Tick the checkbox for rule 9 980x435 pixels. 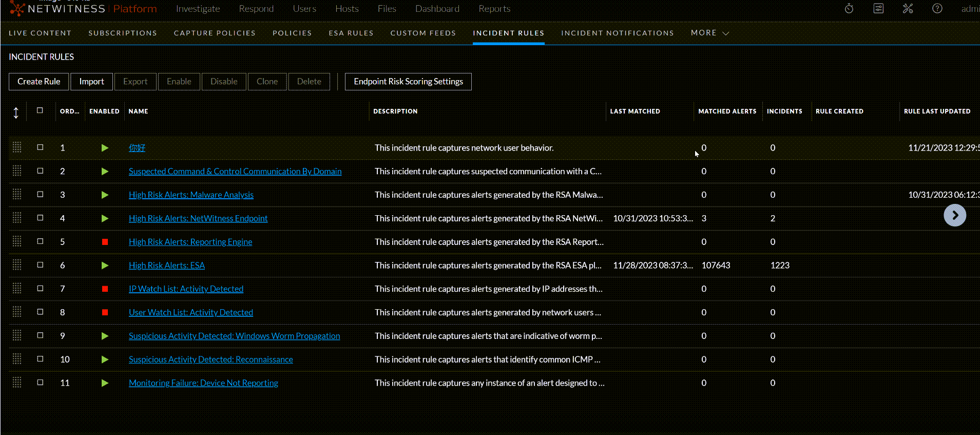coord(40,335)
